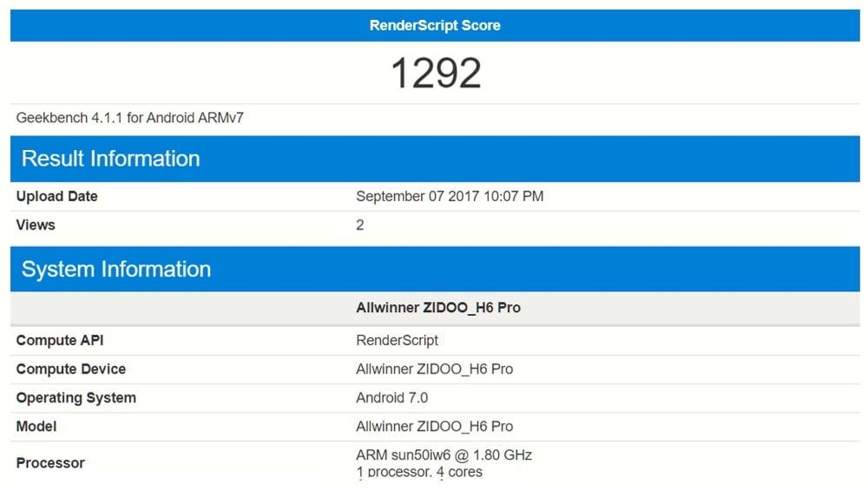
Task: Click the Operating System label
Action: [76, 398]
